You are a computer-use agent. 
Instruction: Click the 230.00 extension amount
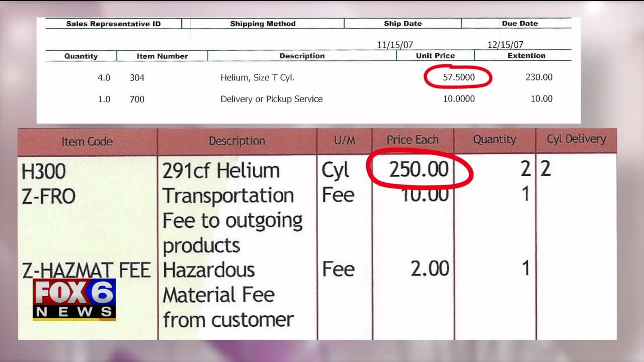[539, 77]
